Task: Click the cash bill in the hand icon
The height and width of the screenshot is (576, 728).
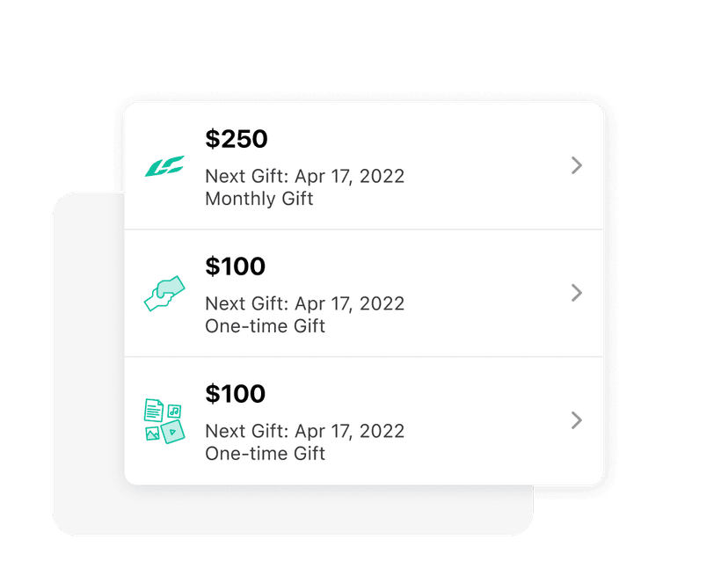Action: [x=171, y=284]
